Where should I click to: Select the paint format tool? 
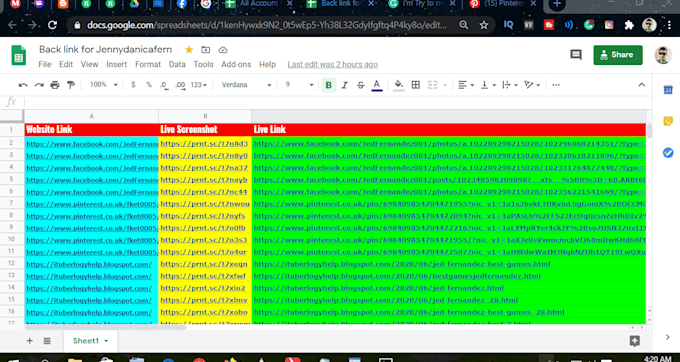(71, 85)
